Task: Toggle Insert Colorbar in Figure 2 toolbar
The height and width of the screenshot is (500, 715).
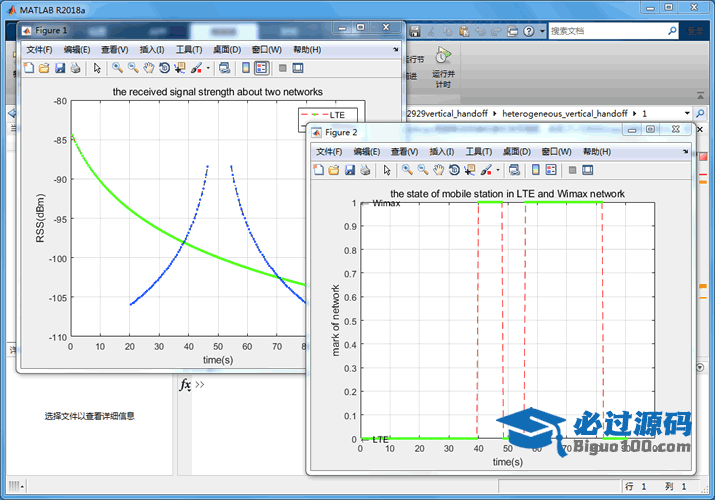Action: pyautogui.click(x=536, y=170)
